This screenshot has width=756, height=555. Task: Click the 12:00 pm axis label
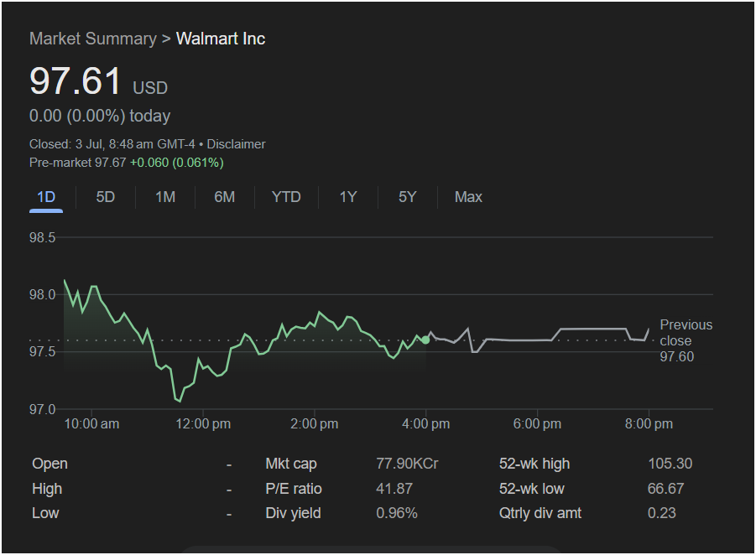point(203,424)
